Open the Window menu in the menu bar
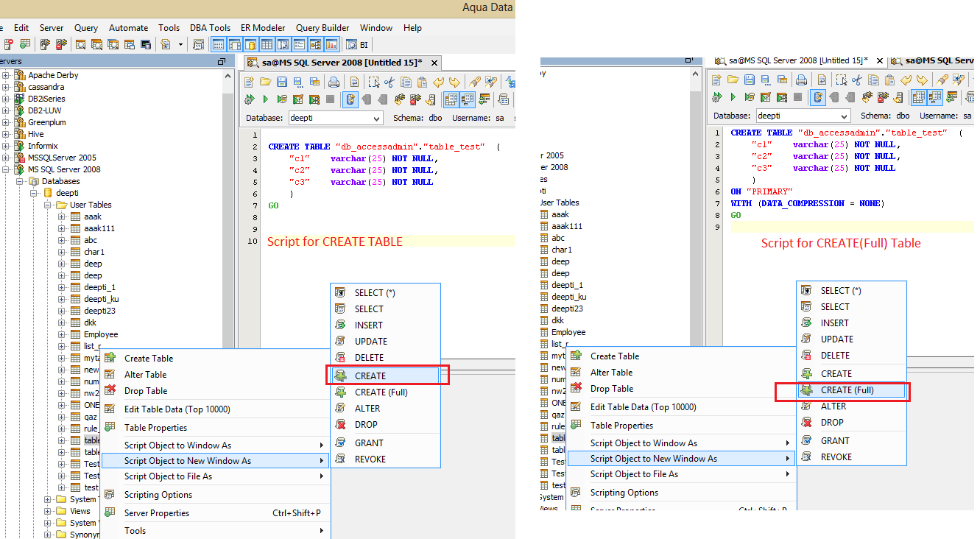 tap(376, 28)
